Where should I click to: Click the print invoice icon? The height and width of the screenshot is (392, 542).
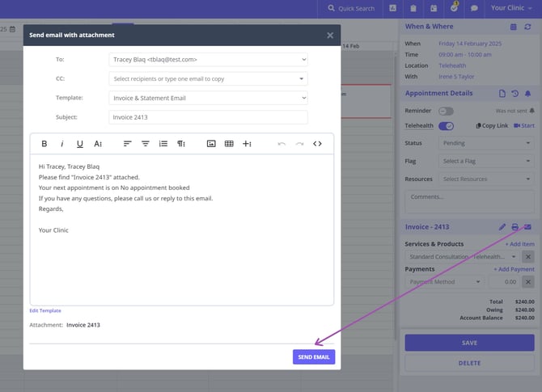[x=514, y=227]
